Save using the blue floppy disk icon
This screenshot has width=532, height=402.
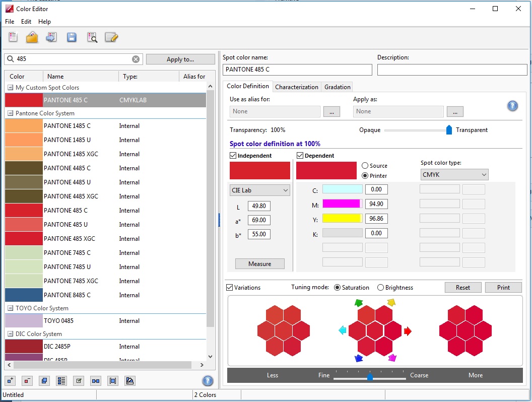coord(72,37)
